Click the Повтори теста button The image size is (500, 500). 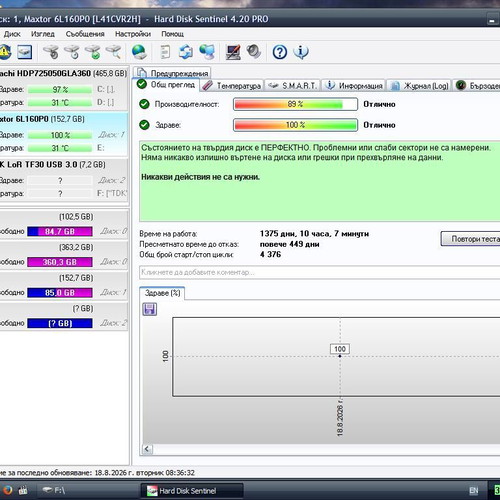tap(471, 239)
